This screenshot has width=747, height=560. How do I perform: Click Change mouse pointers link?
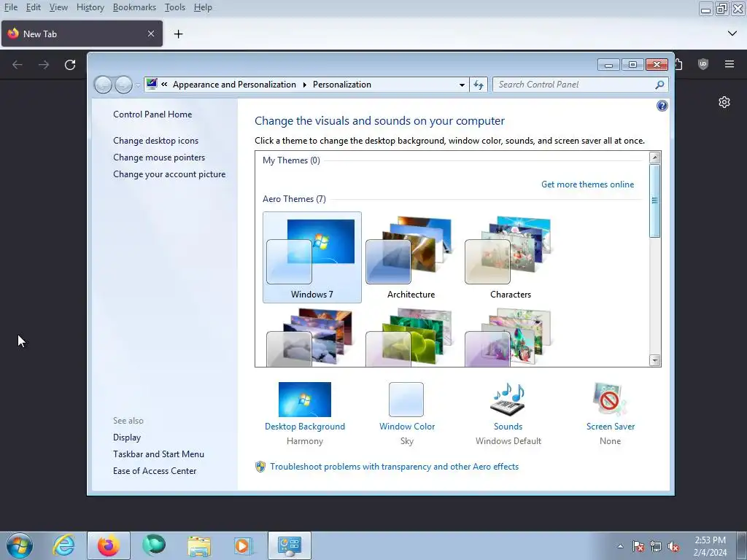[159, 157]
